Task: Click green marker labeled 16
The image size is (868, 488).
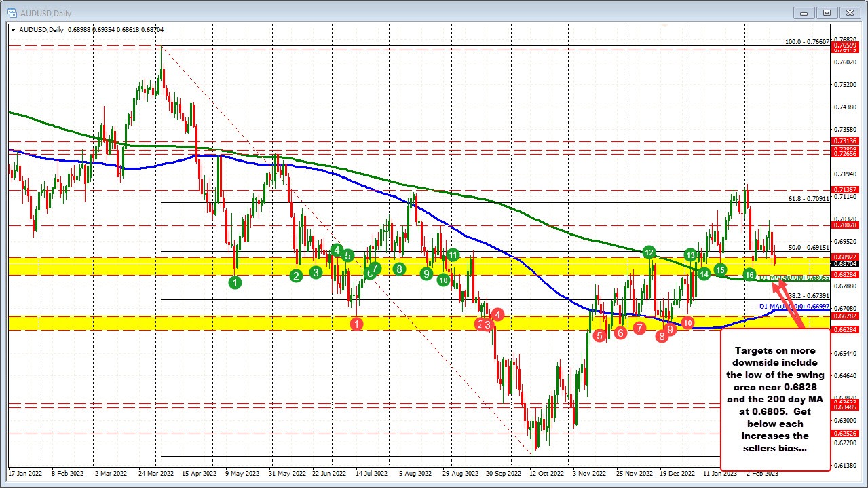Action: point(749,274)
